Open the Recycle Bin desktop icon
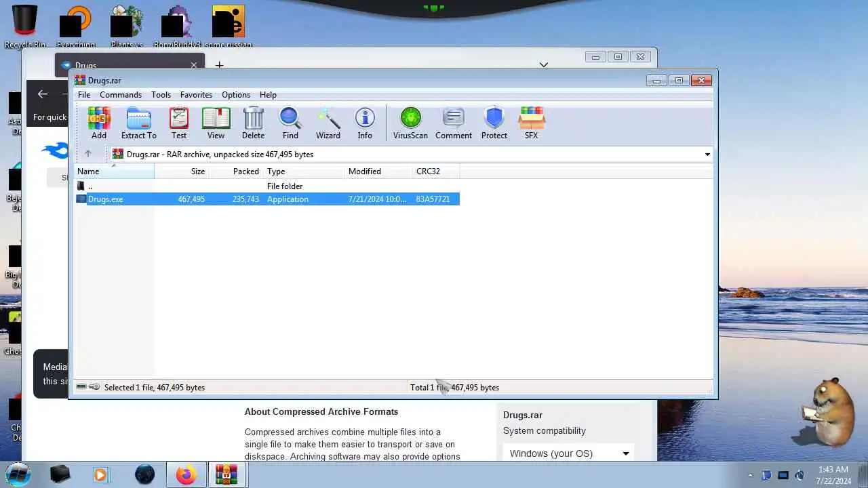Image resolution: width=868 pixels, height=488 pixels. pos(25,26)
